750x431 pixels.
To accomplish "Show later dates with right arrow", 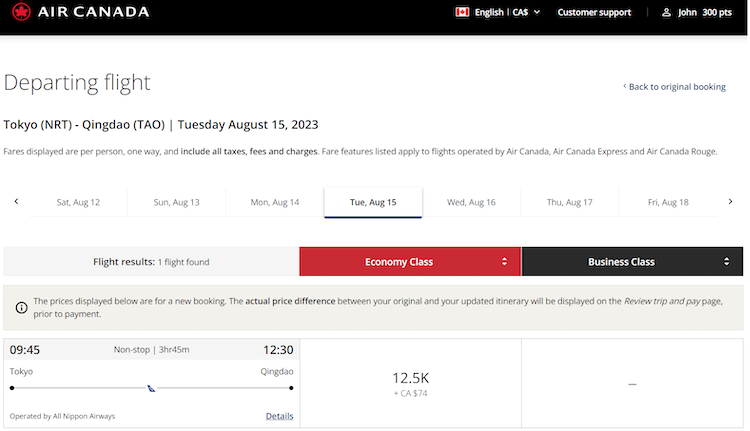I will click(730, 201).
